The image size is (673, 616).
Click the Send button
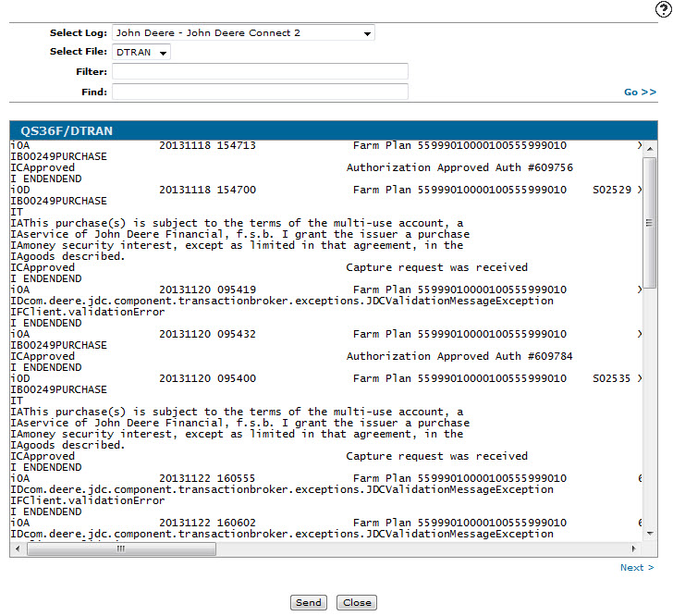[309, 603]
